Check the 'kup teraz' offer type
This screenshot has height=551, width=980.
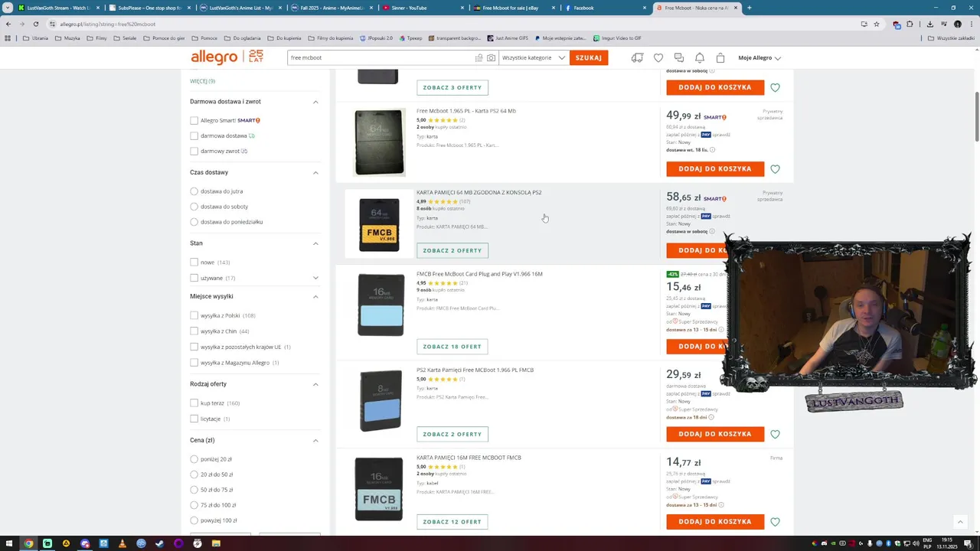coord(194,403)
